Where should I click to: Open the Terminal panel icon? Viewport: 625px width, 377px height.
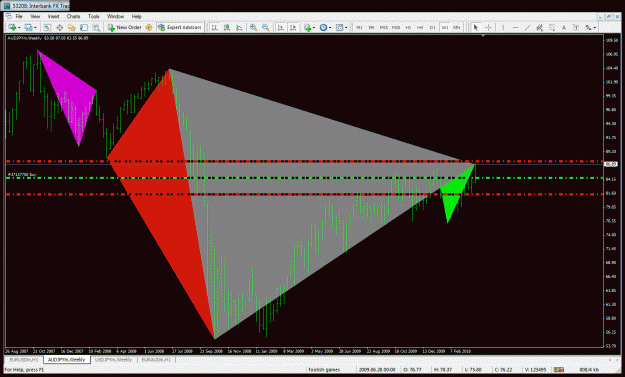(84, 27)
